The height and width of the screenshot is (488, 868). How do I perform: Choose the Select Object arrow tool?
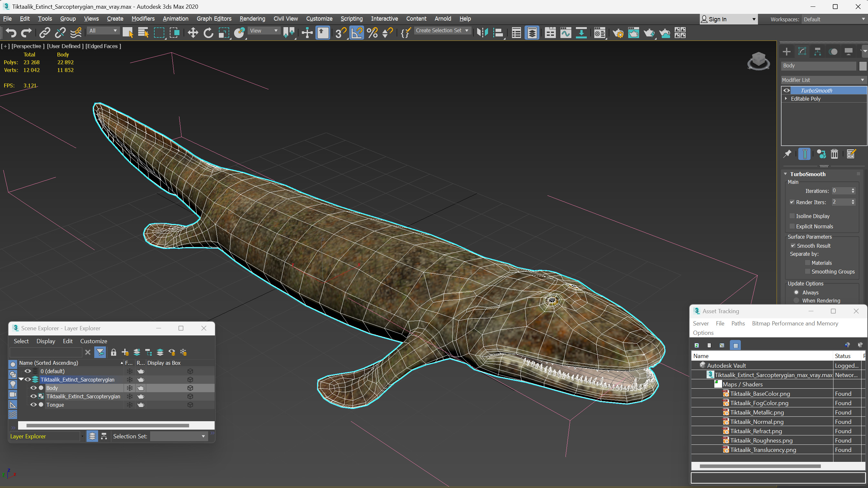point(128,33)
